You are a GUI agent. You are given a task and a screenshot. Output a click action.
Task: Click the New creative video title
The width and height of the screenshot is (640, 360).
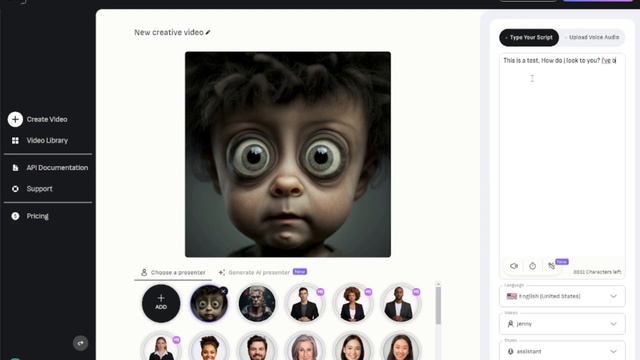coord(169,32)
